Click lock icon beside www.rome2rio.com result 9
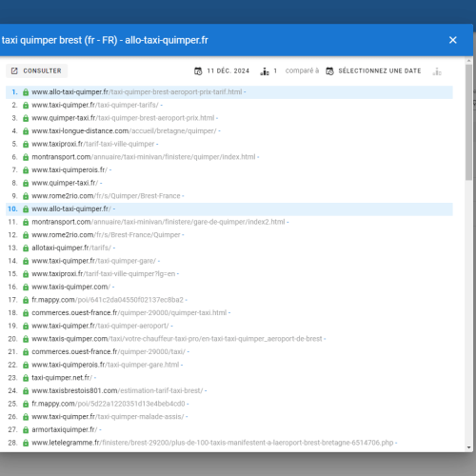The image size is (476, 476). pos(26,196)
